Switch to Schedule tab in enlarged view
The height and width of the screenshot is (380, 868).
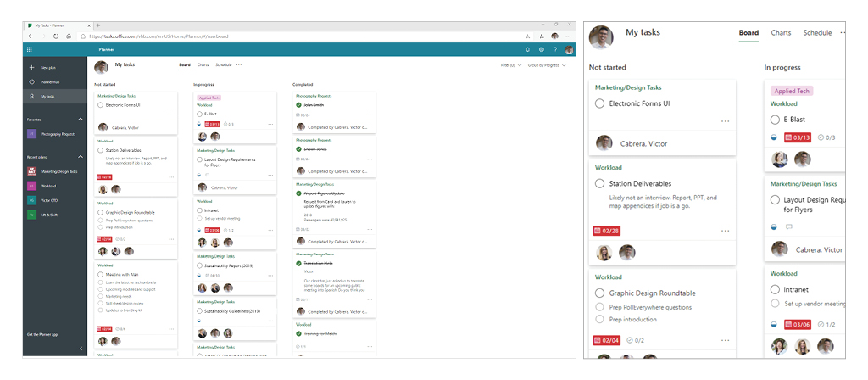(818, 33)
